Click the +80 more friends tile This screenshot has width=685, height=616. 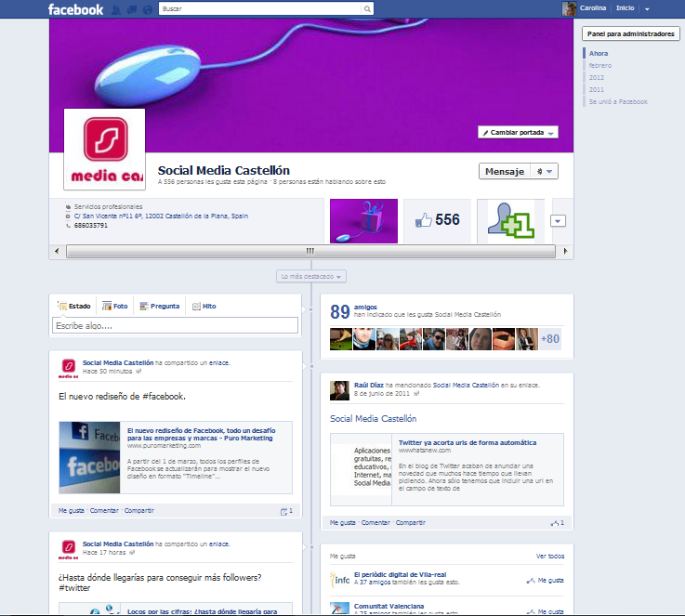click(x=549, y=339)
